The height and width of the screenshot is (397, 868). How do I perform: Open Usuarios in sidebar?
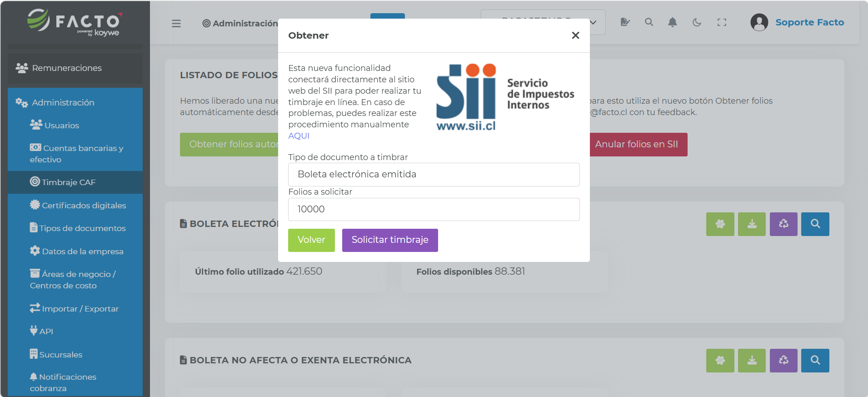[75, 125]
